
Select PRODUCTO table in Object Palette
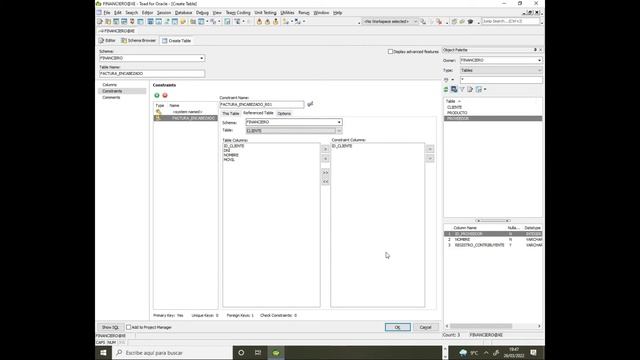pyautogui.click(x=457, y=113)
